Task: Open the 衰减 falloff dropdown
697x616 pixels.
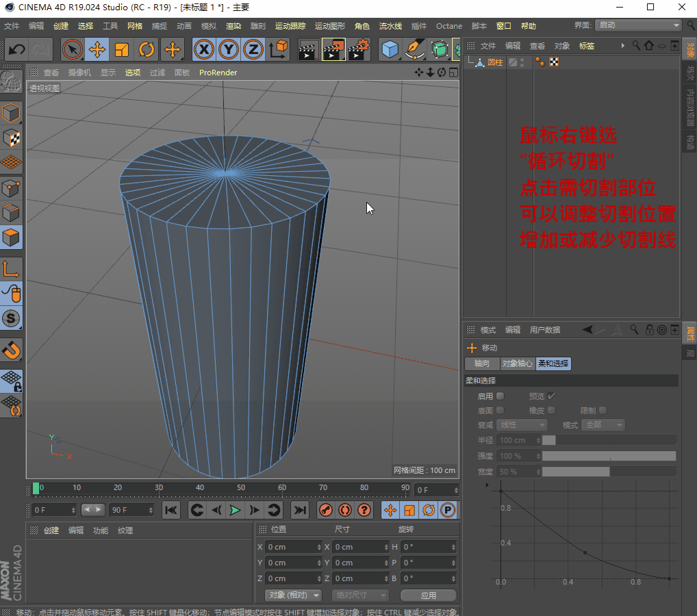Action: (x=522, y=425)
